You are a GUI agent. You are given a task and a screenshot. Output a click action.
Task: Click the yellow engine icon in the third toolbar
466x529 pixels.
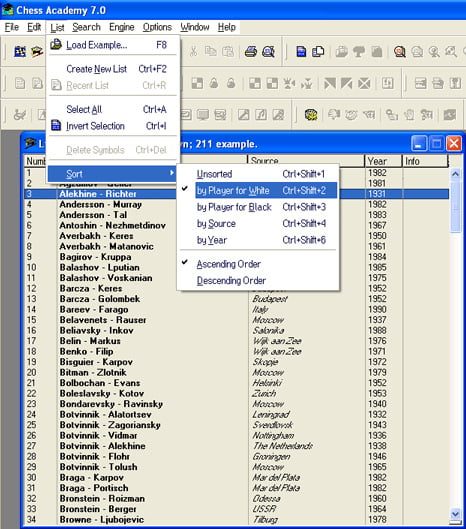click(311, 115)
